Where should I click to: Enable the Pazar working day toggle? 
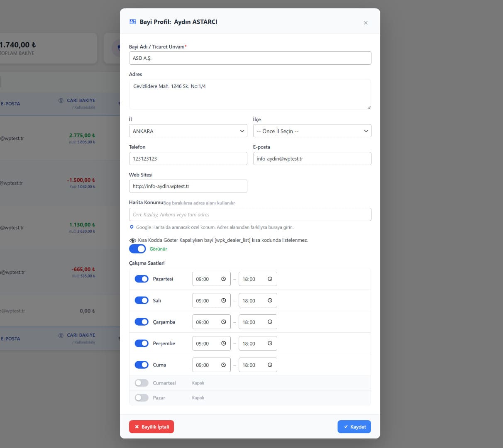coord(142,398)
